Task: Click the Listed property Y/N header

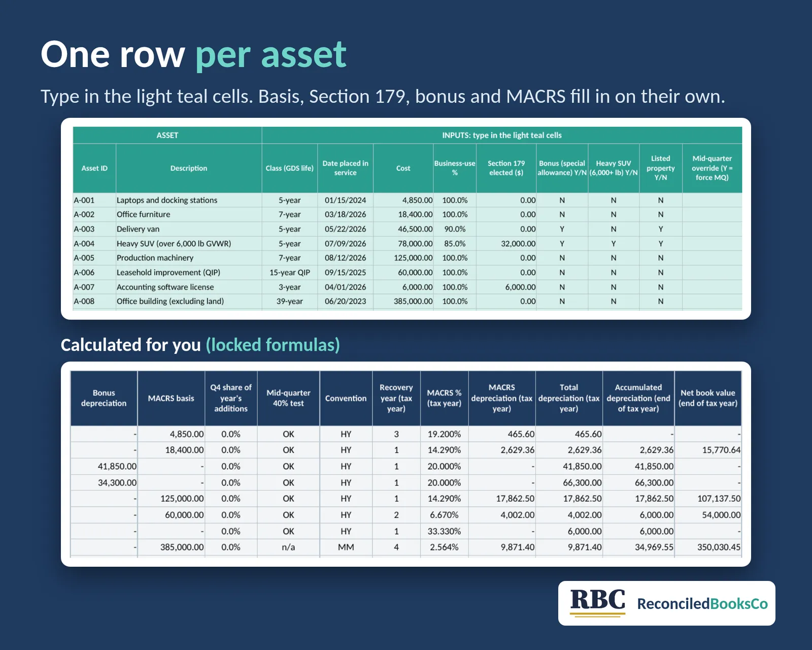Action: [x=661, y=168]
